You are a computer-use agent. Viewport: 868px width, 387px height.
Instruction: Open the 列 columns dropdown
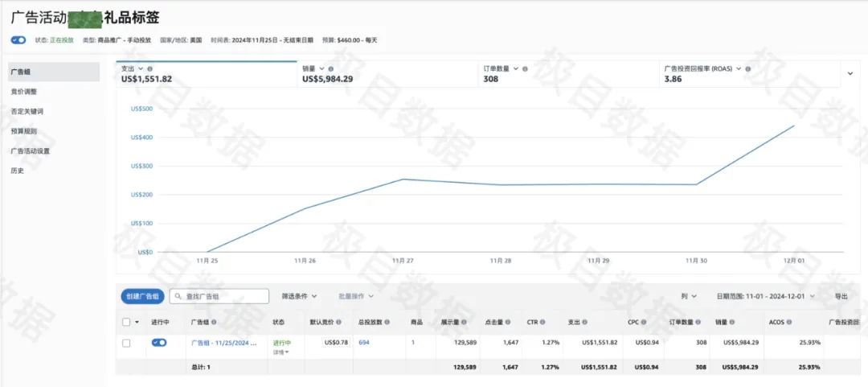[689, 297]
